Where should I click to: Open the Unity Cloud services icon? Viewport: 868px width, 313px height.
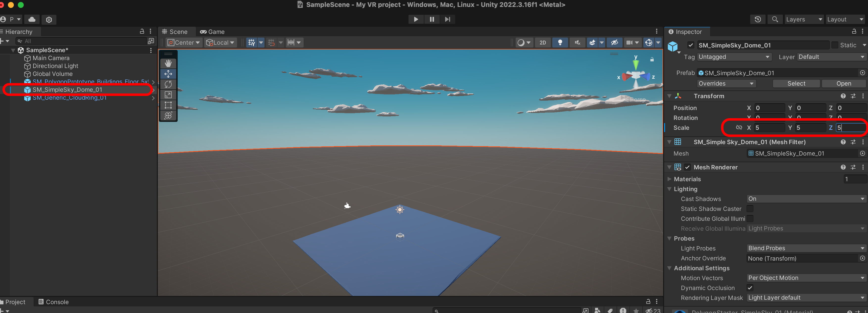(32, 19)
